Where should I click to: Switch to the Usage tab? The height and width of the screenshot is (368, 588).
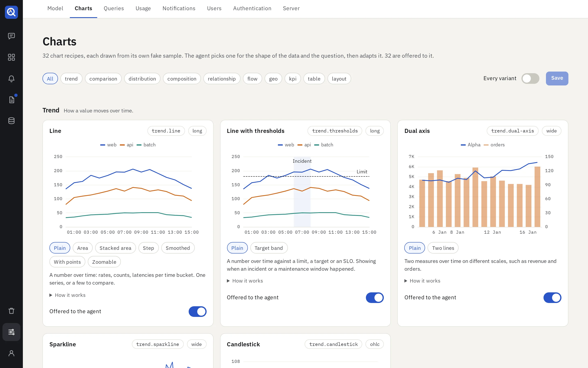tap(143, 8)
